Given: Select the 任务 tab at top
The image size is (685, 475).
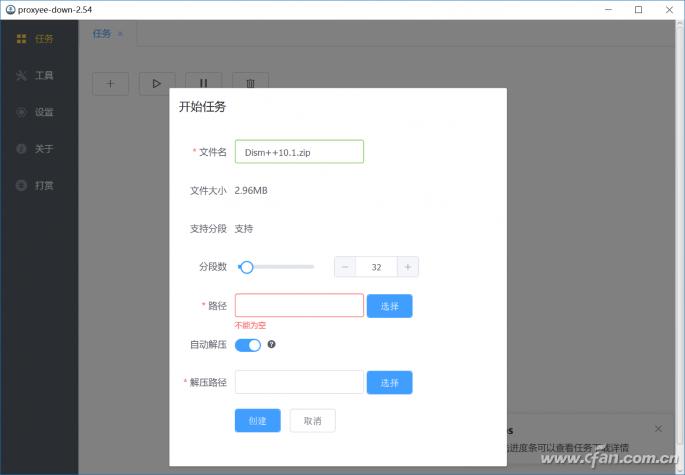Looking at the screenshot, I should 101,34.
